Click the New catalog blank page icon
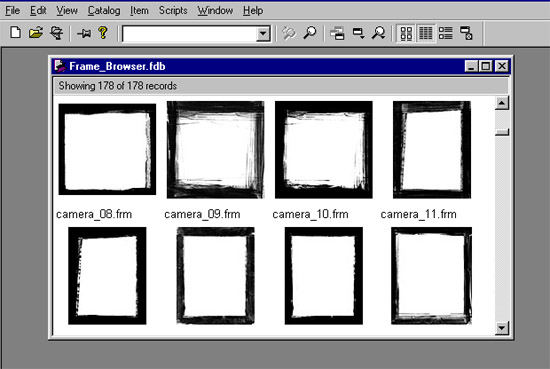The height and width of the screenshot is (369, 550). [x=15, y=33]
